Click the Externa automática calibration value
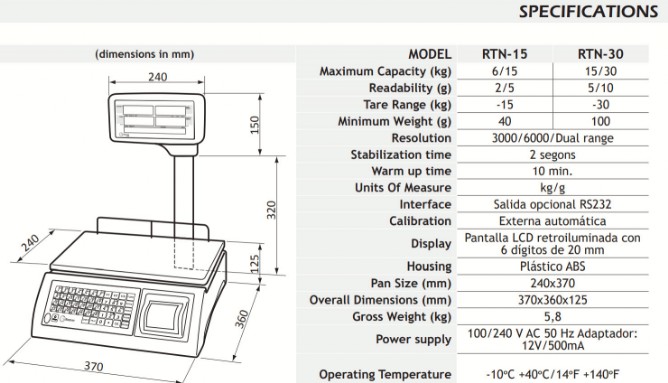Image resolution: width=668 pixels, height=383 pixels. tap(552, 221)
